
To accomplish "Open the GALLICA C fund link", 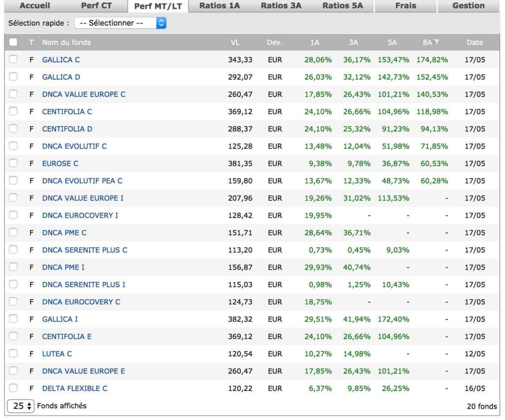I will coord(61,60).
